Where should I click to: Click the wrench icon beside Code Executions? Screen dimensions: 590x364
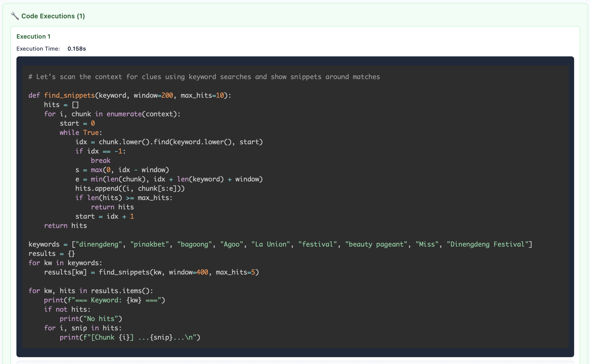(x=15, y=16)
